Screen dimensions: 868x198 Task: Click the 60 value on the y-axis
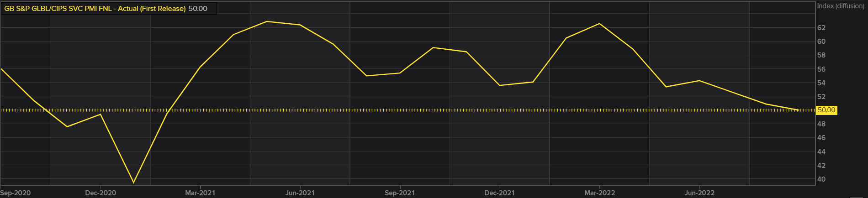tap(821, 42)
